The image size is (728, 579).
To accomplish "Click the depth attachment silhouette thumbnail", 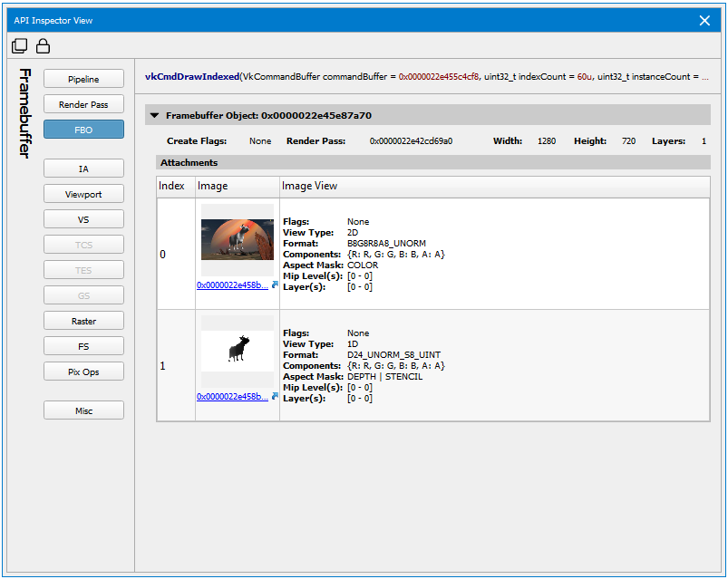I will [237, 350].
